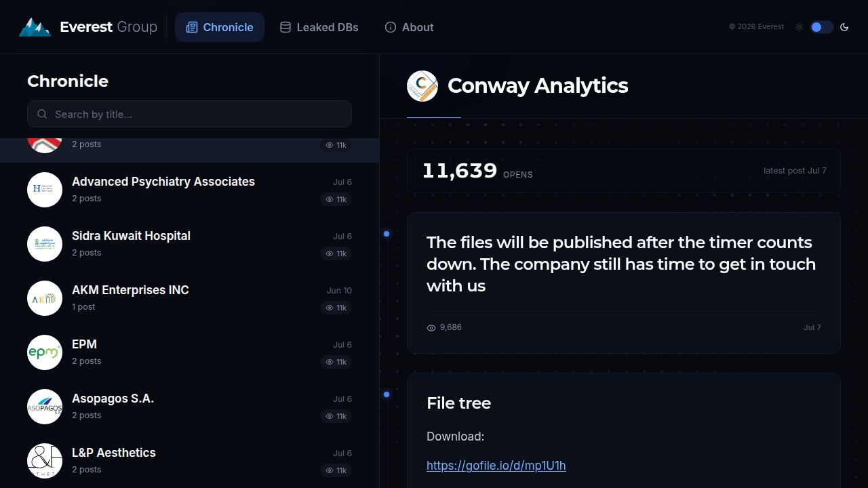Click the 'Download:' label
868x488 pixels.
[455, 436]
